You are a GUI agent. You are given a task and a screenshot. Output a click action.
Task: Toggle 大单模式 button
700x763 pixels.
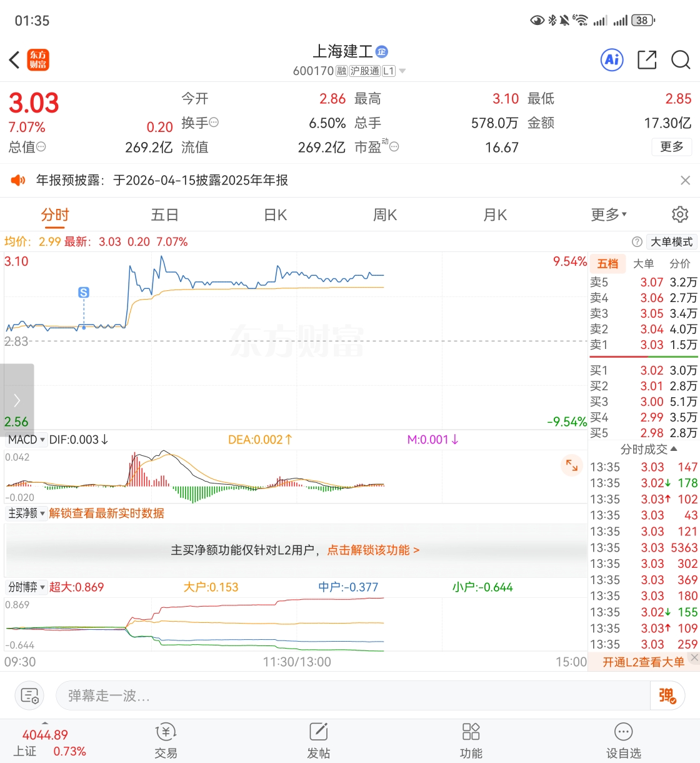(x=672, y=241)
